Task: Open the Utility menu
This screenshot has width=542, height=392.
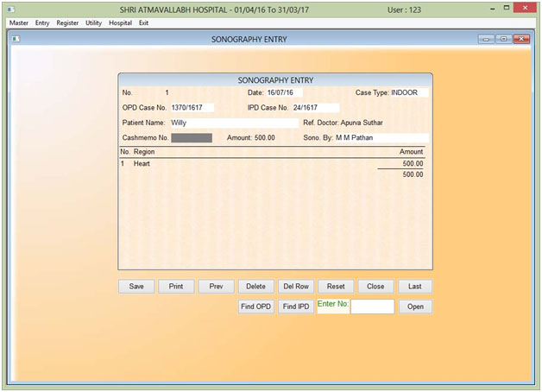Action: coord(93,22)
